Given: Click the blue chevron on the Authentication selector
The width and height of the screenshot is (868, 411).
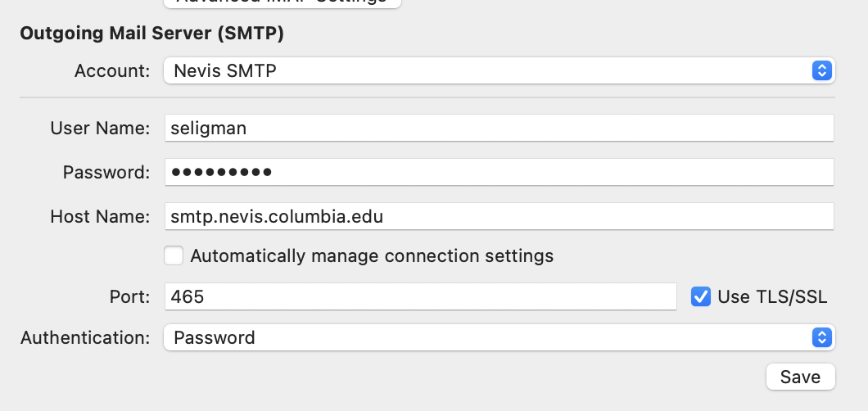Looking at the screenshot, I should tap(821, 337).
